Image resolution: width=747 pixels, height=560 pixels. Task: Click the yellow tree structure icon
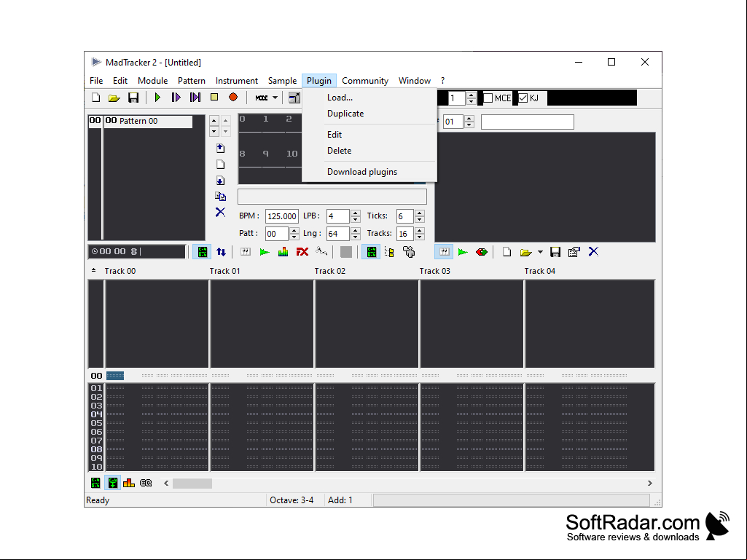tap(390, 252)
